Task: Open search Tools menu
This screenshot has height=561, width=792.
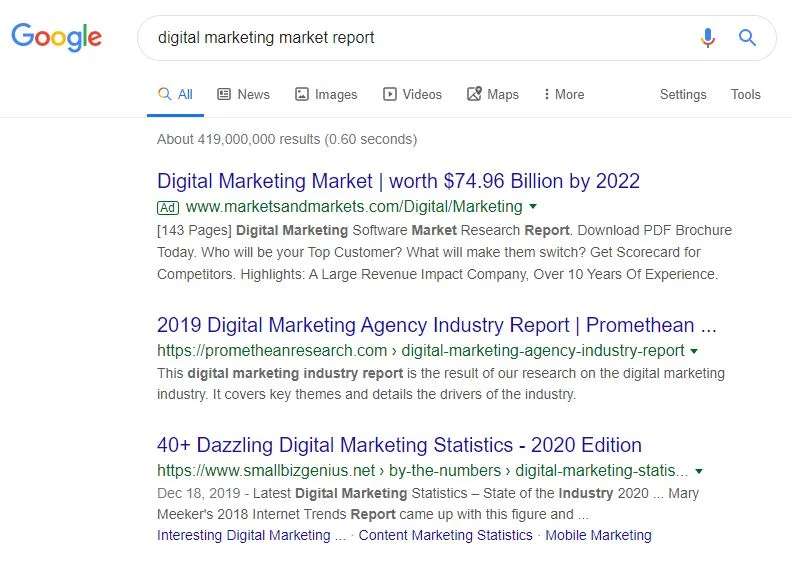Action: (x=746, y=94)
